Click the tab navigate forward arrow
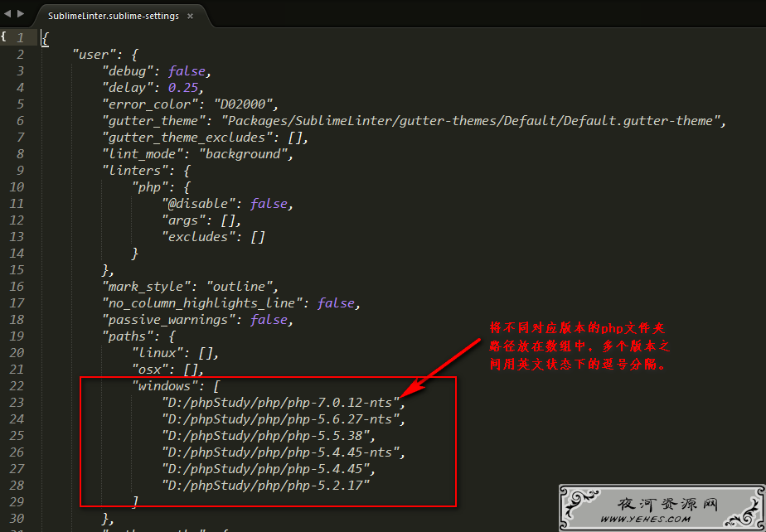This screenshot has height=532, width=766. 21,14
